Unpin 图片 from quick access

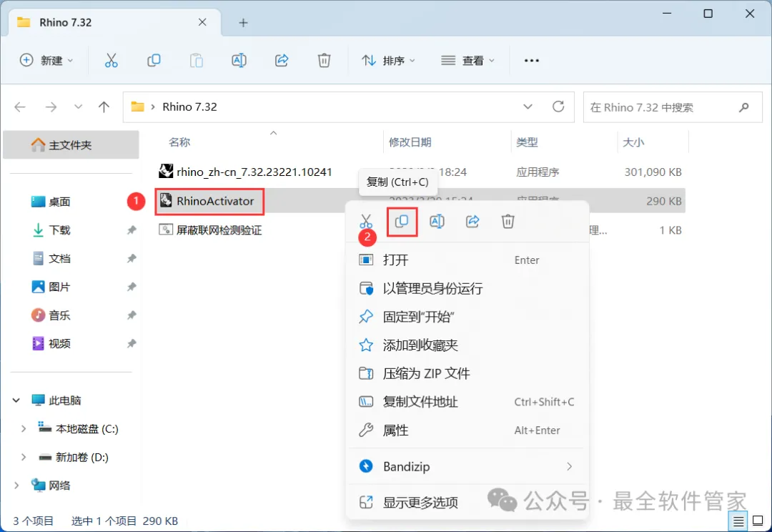click(x=132, y=287)
